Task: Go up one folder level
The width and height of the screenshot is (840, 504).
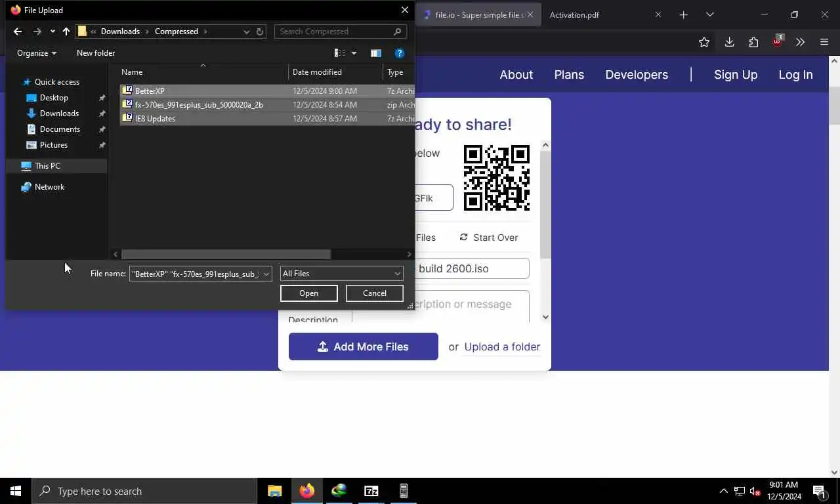Action: (x=66, y=31)
